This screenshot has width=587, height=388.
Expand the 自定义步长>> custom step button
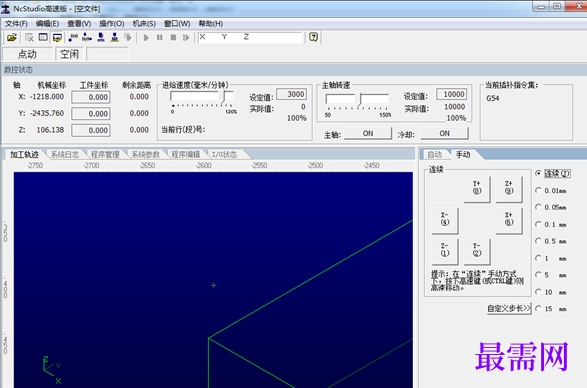509,309
